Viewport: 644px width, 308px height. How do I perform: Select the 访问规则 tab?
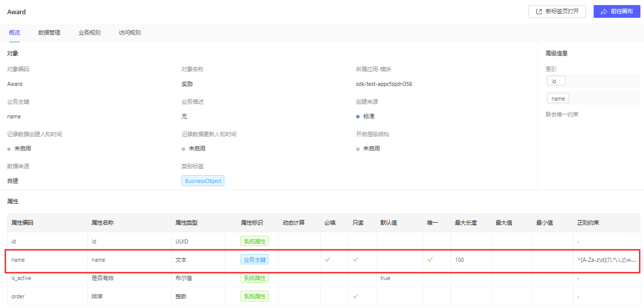[130, 33]
